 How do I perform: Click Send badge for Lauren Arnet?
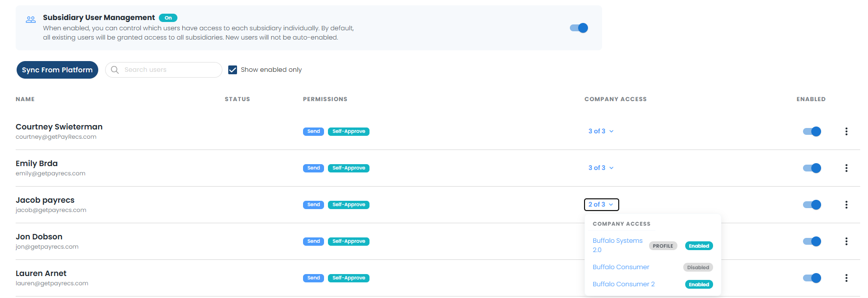313,278
